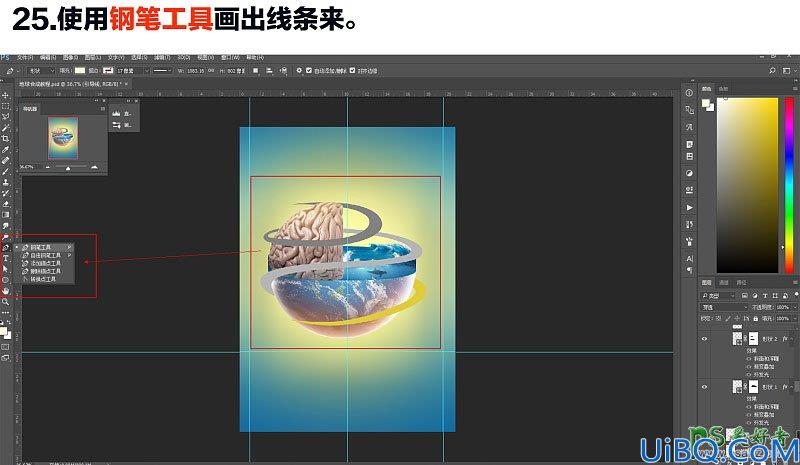The height and width of the screenshot is (465, 800).
Task: Open the Adjustments circle icon in side strip
Action: [689, 173]
